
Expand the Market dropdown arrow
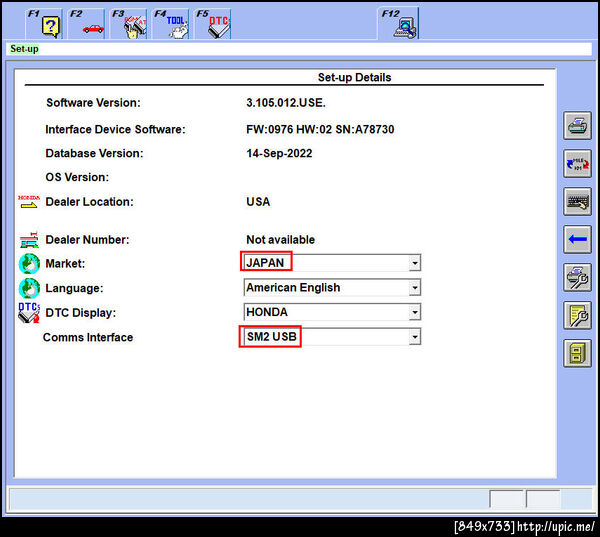[x=414, y=263]
